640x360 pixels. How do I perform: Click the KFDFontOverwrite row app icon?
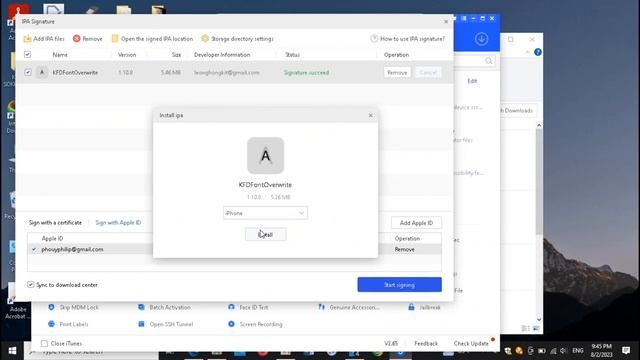42,72
